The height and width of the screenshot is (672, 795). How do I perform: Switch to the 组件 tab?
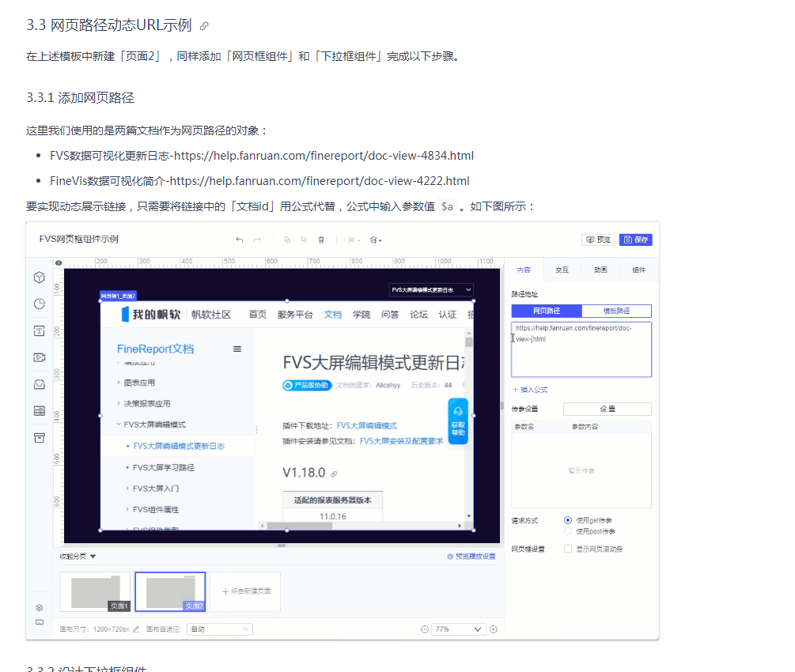click(639, 270)
